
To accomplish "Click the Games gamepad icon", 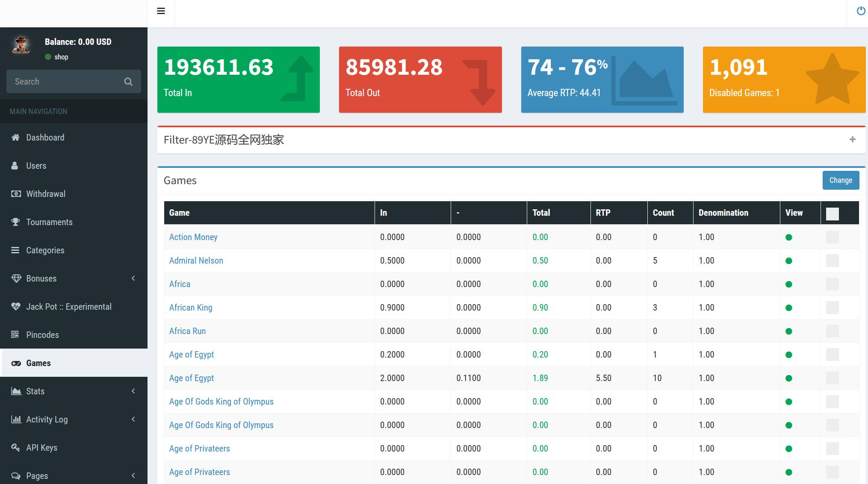I will coord(16,363).
